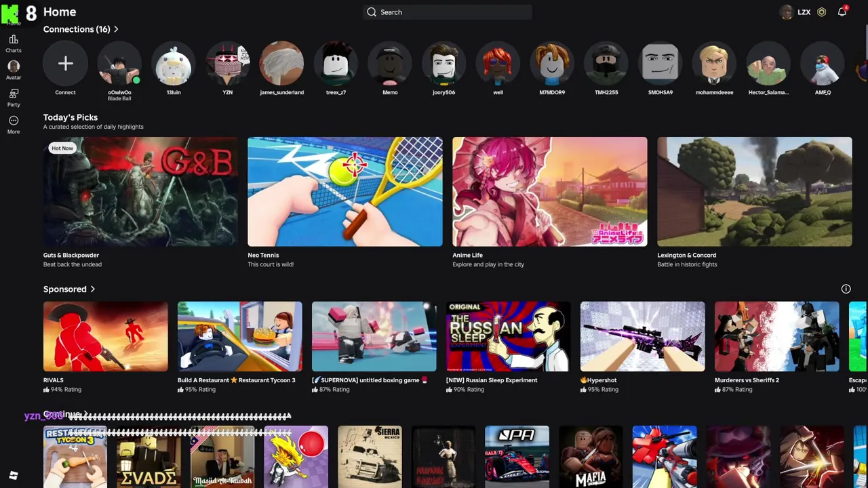This screenshot has height=488, width=868.
Task: Open the well connection avatar
Action: pyautogui.click(x=498, y=64)
